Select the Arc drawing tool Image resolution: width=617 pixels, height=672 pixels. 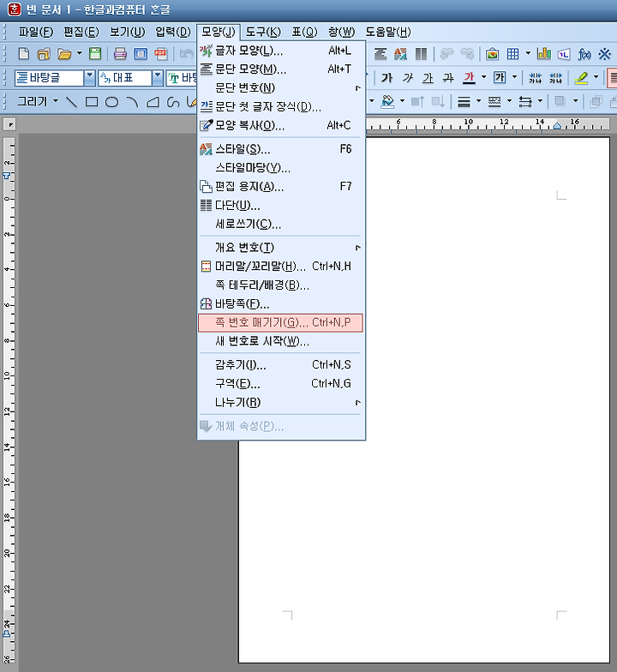[132, 102]
